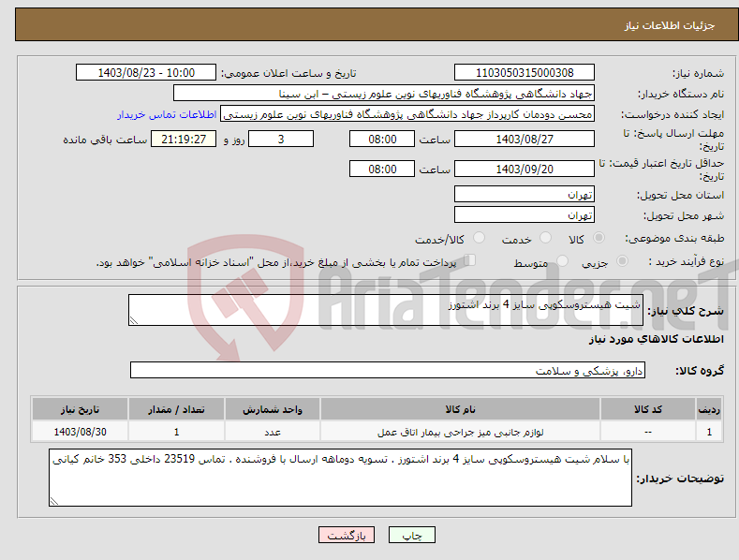The image size is (739, 560).
Task: Click the چاپ (print) button
Action: click(x=411, y=535)
